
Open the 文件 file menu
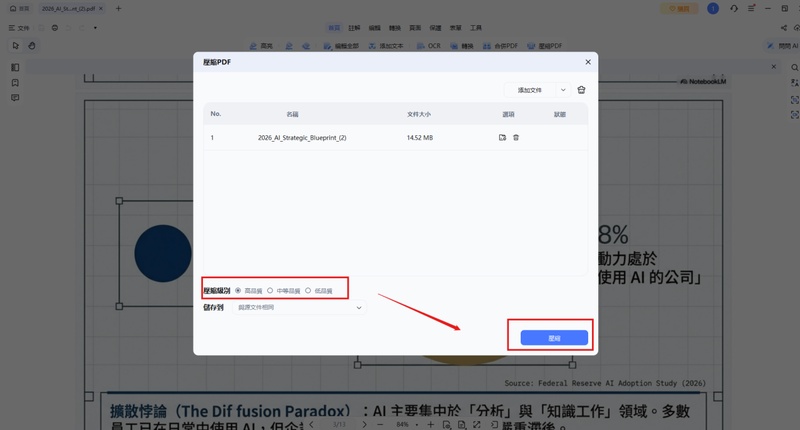[x=19, y=28]
